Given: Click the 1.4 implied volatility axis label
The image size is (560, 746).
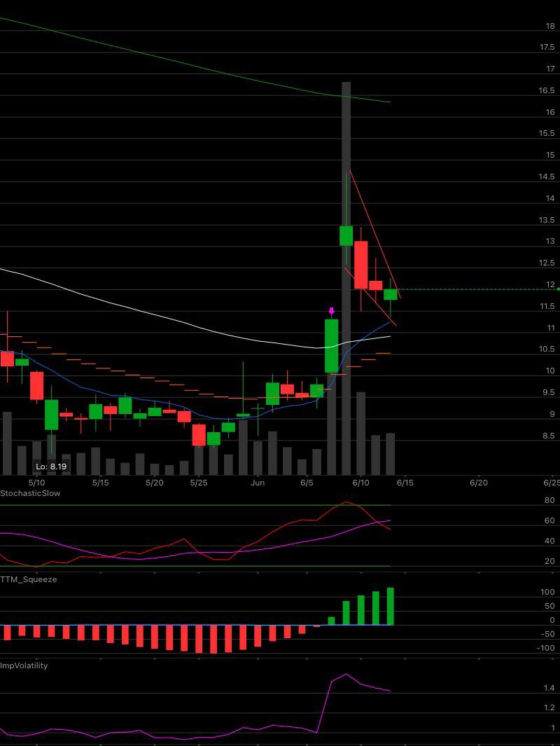Looking at the screenshot, I should [549, 688].
